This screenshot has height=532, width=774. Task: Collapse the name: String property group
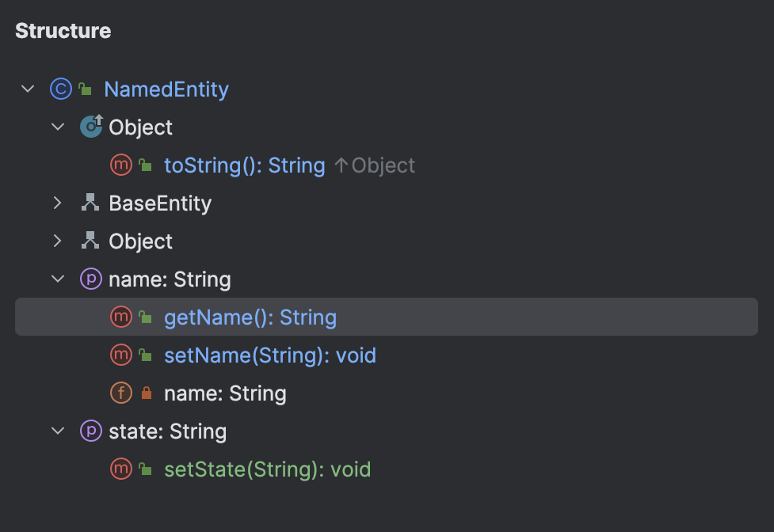click(56, 279)
